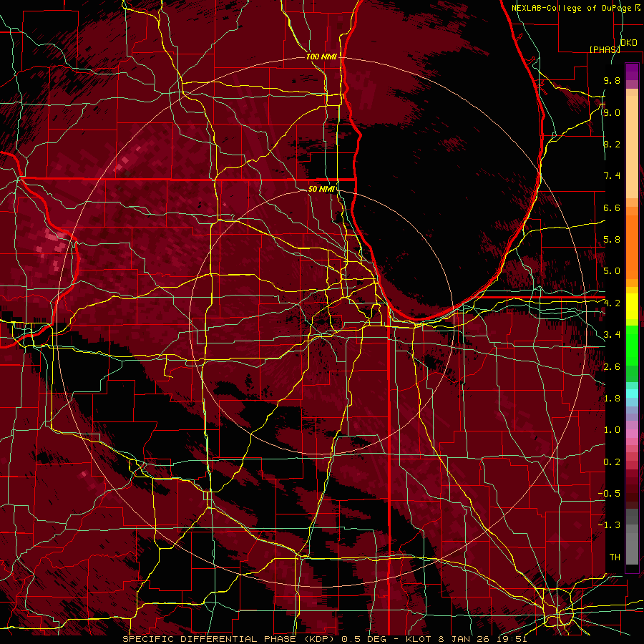This screenshot has width=644, height=644.
Task: Click the 8.2 value on the scale
Action: (x=612, y=144)
